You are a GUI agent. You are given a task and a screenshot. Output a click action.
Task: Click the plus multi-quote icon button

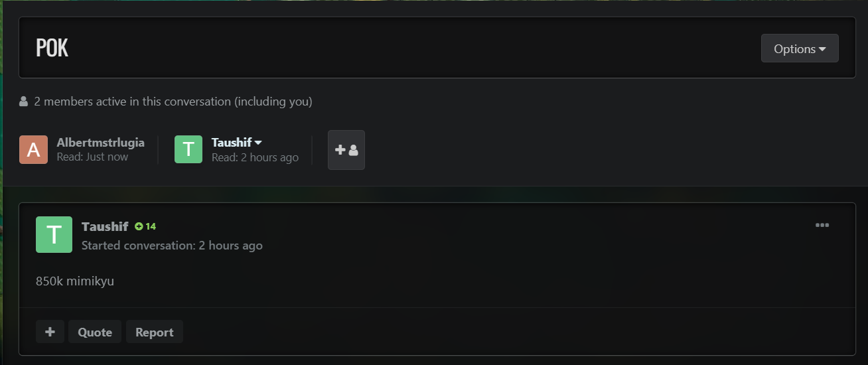[50, 332]
